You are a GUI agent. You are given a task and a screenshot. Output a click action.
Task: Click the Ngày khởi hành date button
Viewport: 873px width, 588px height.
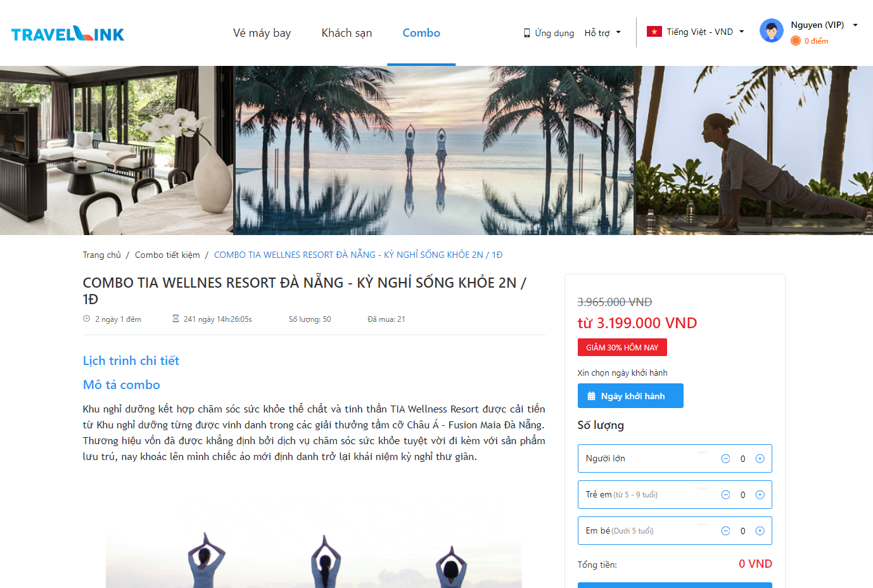pyautogui.click(x=630, y=396)
